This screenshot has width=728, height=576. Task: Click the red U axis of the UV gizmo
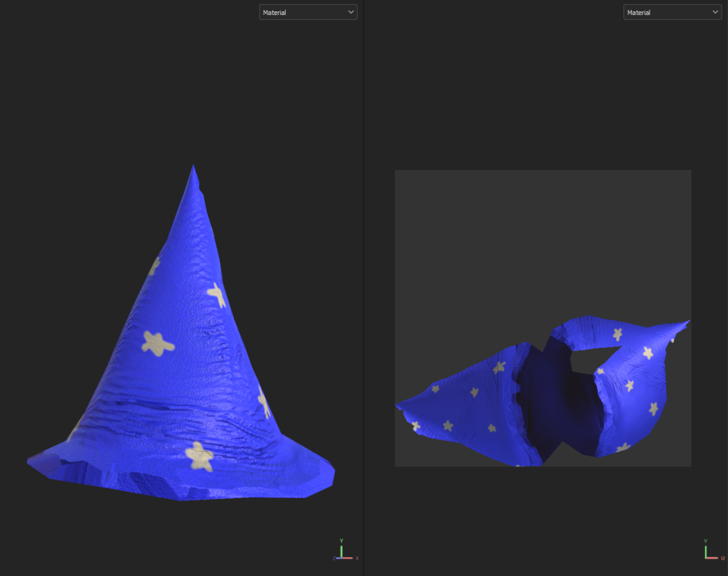pos(713,558)
